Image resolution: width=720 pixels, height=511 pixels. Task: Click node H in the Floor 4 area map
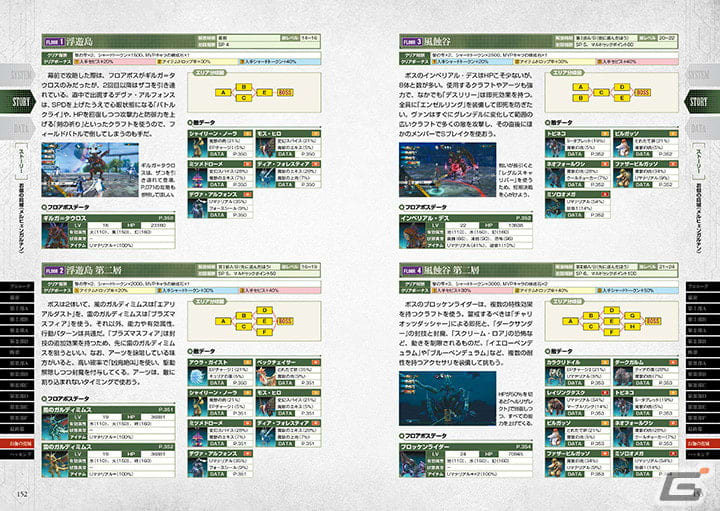click(632, 327)
